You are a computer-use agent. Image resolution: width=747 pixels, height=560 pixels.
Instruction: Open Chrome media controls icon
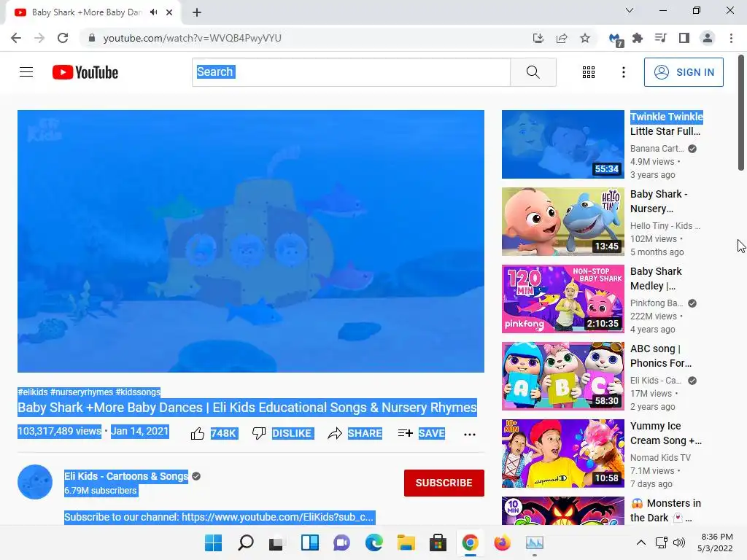click(661, 38)
